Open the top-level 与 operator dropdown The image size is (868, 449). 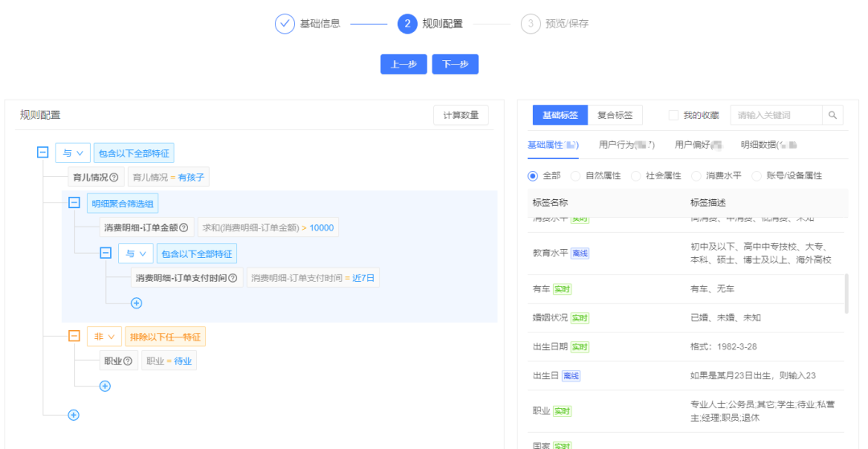[x=72, y=153]
